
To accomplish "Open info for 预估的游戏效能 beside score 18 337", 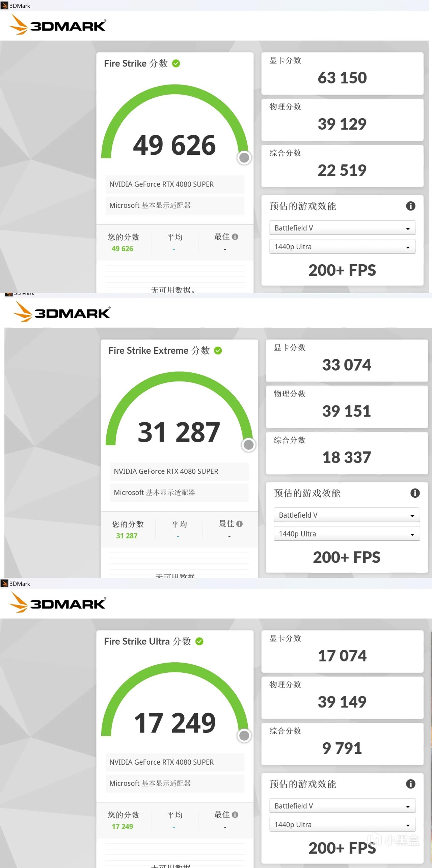I will pos(415,493).
